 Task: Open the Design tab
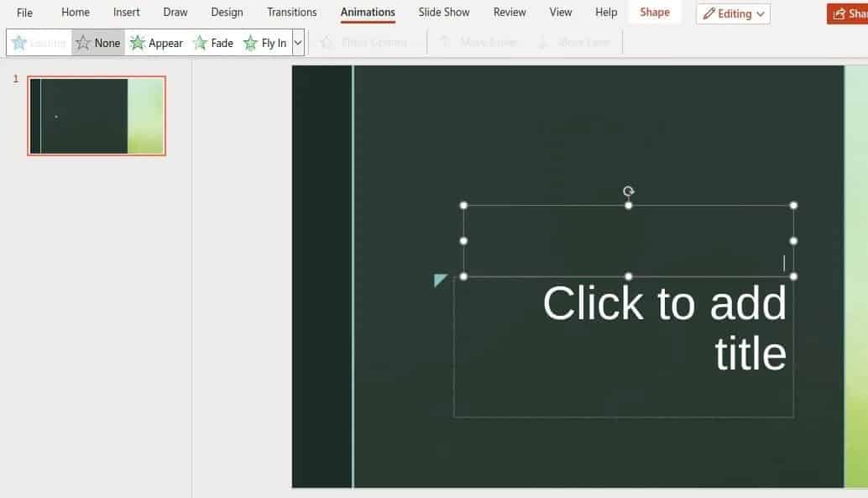click(227, 12)
